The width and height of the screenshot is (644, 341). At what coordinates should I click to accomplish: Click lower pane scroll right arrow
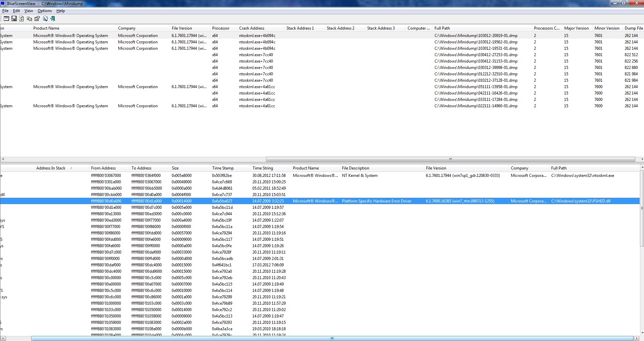coord(637,338)
